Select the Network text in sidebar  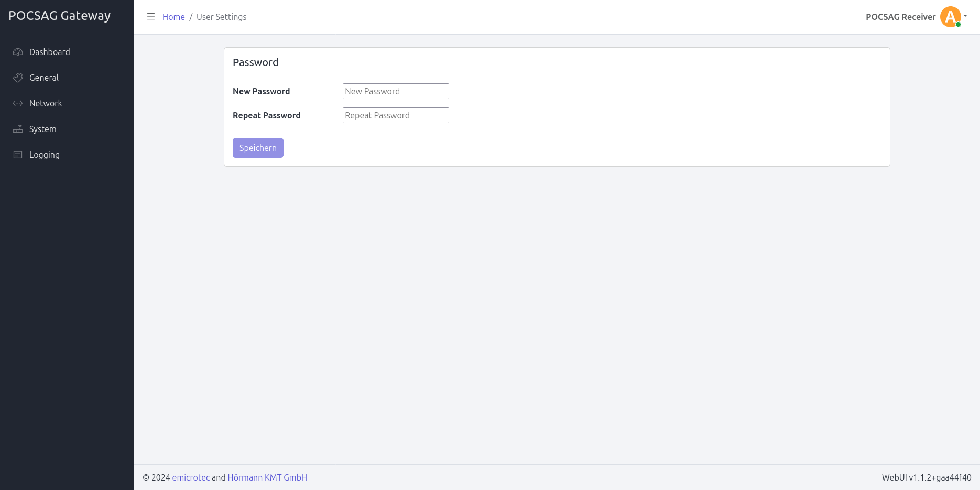(46, 103)
